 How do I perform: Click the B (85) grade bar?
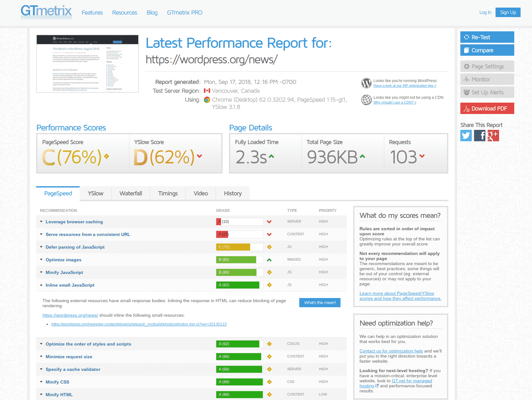pos(239,260)
